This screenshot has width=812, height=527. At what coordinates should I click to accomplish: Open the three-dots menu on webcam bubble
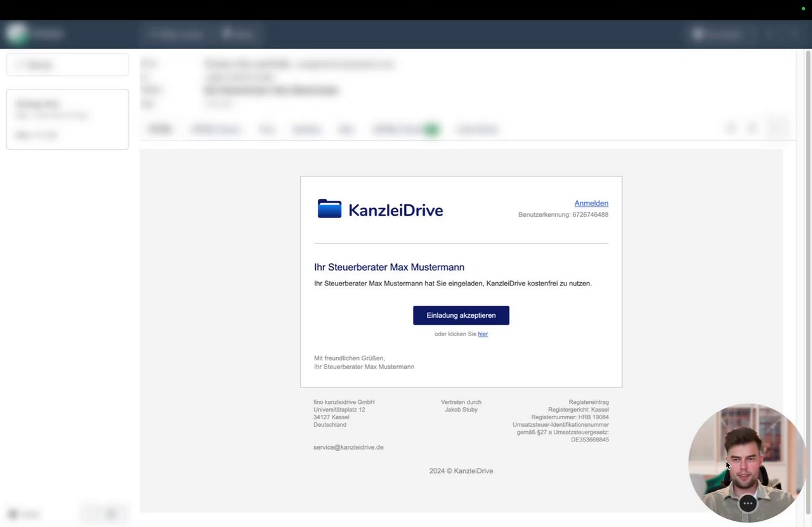(x=748, y=504)
